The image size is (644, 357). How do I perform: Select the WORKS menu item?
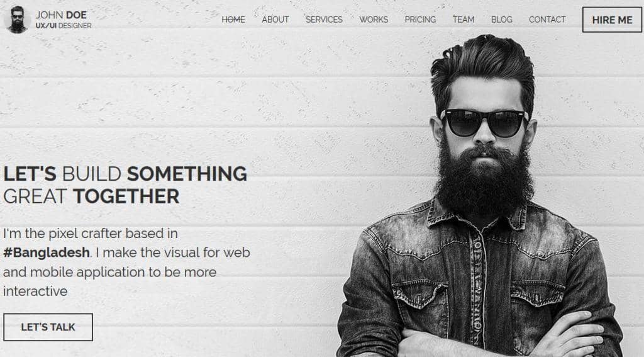(x=374, y=20)
